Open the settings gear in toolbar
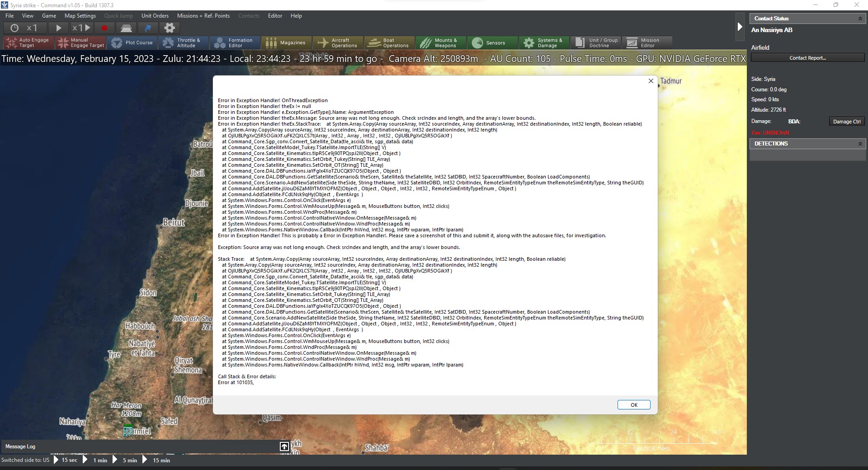This screenshot has height=470, width=868. tap(170, 28)
